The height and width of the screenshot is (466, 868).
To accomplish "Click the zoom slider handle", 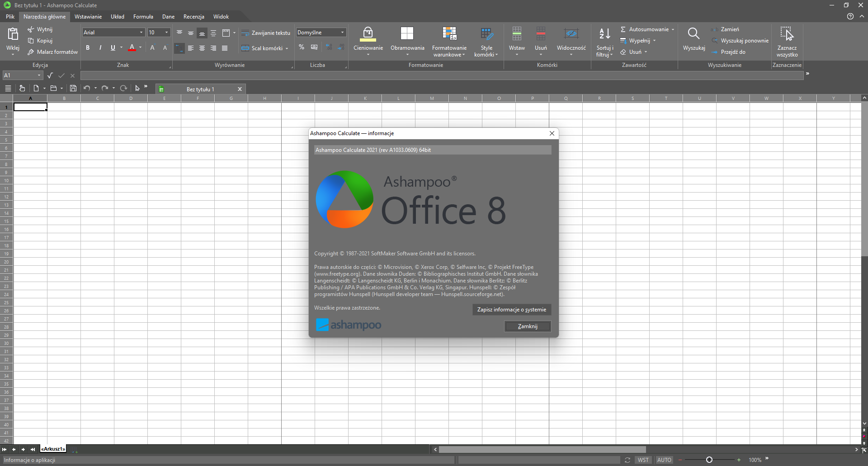I will tap(709, 460).
